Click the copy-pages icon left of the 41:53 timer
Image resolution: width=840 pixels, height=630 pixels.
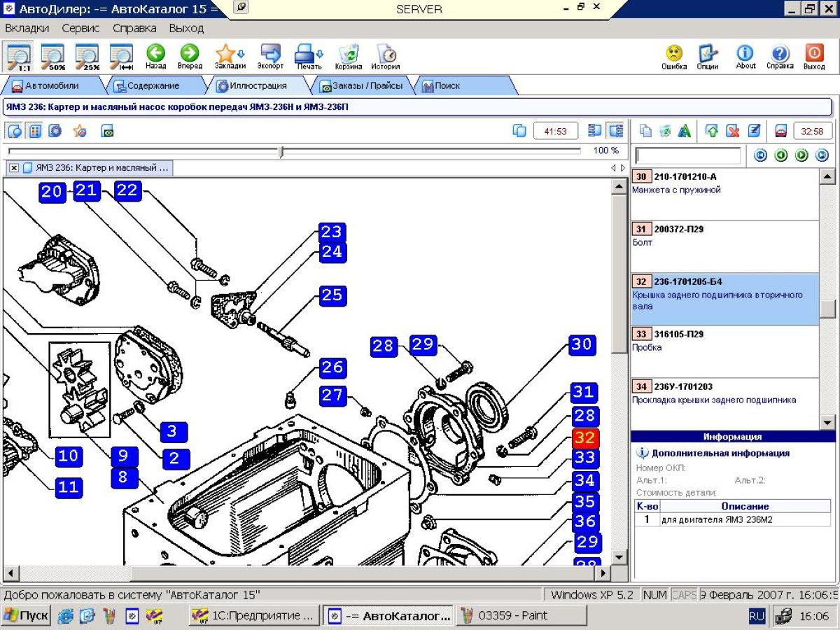point(519,131)
